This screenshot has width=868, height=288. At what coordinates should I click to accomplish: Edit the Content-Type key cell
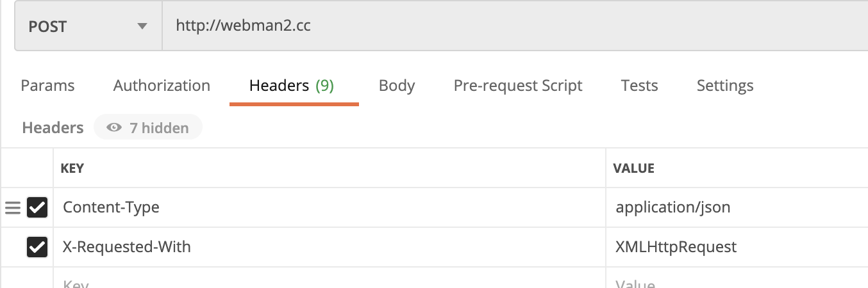pyautogui.click(x=330, y=207)
